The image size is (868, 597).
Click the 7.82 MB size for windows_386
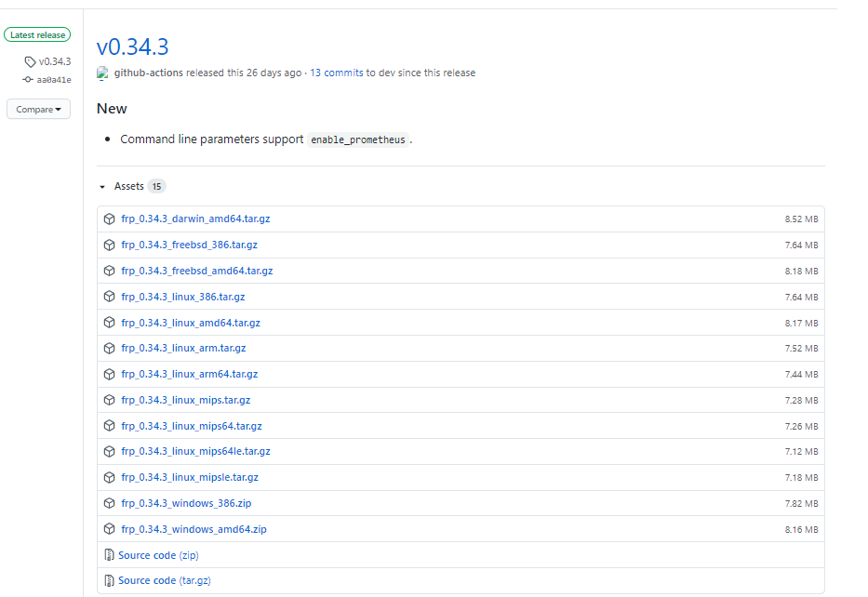[x=801, y=503]
